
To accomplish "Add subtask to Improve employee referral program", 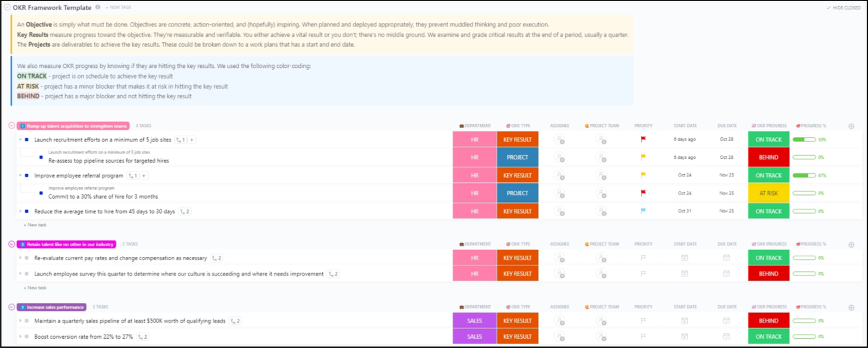I will [x=144, y=175].
